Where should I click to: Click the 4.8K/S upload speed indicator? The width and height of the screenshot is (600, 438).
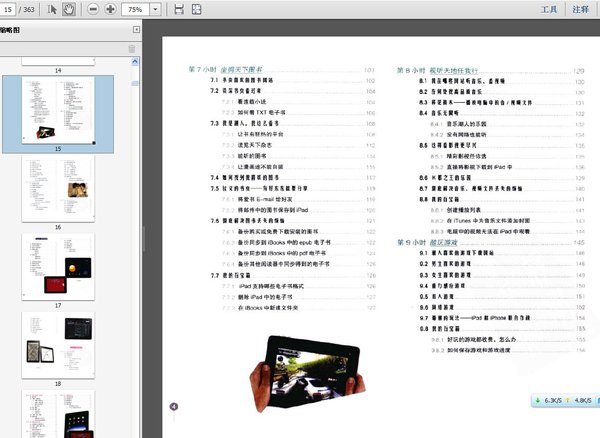[578, 400]
